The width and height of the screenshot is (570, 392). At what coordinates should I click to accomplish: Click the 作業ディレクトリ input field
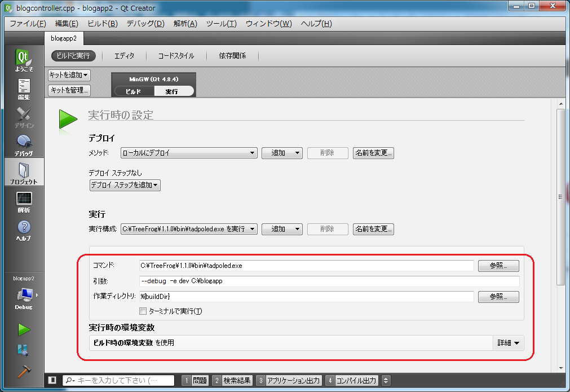click(x=307, y=296)
